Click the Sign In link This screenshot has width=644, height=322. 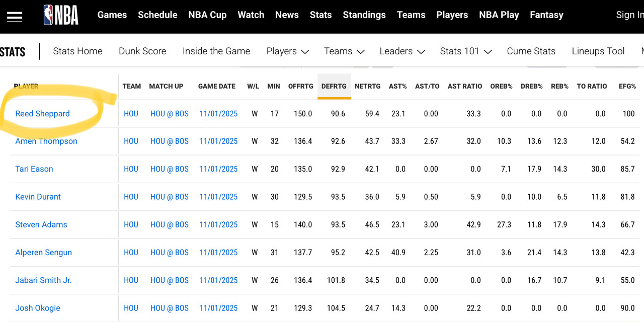pos(630,15)
